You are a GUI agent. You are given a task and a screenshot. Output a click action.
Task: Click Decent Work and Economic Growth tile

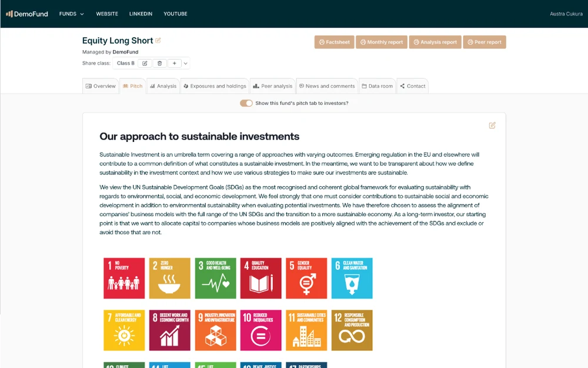coord(169,330)
